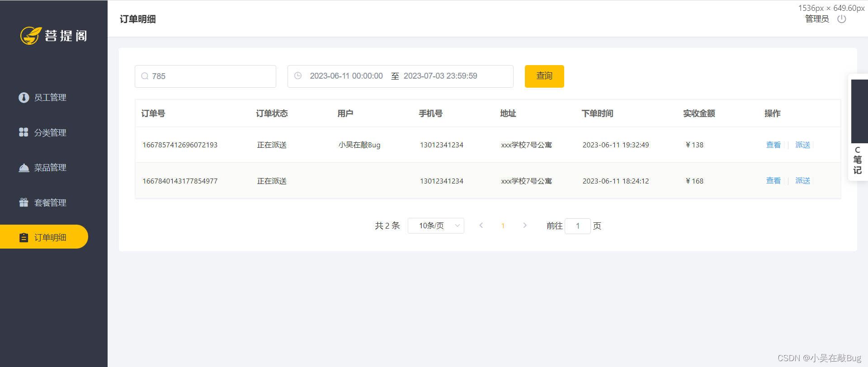The height and width of the screenshot is (367, 868).
Task: Focus the order number search field
Action: 205,76
